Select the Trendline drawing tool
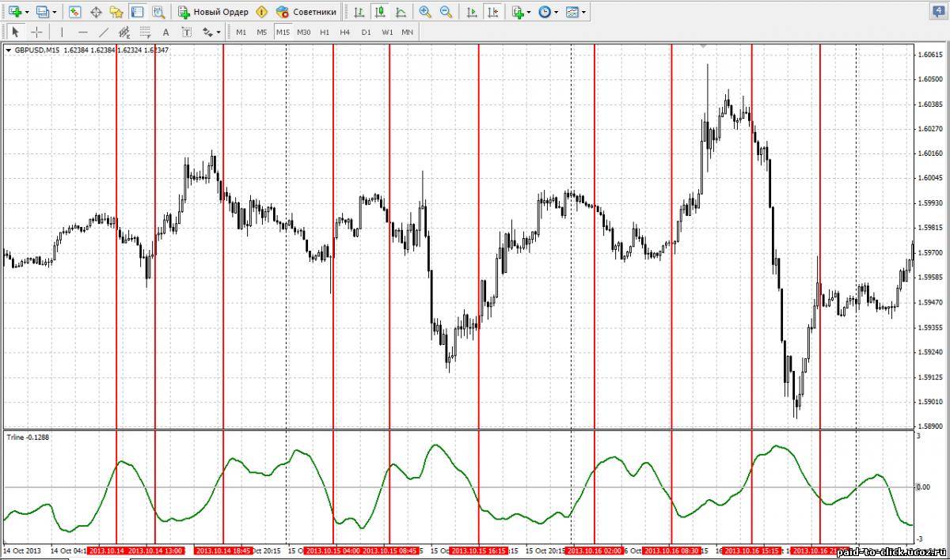This screenshot has height=560, width=950. 103,32
